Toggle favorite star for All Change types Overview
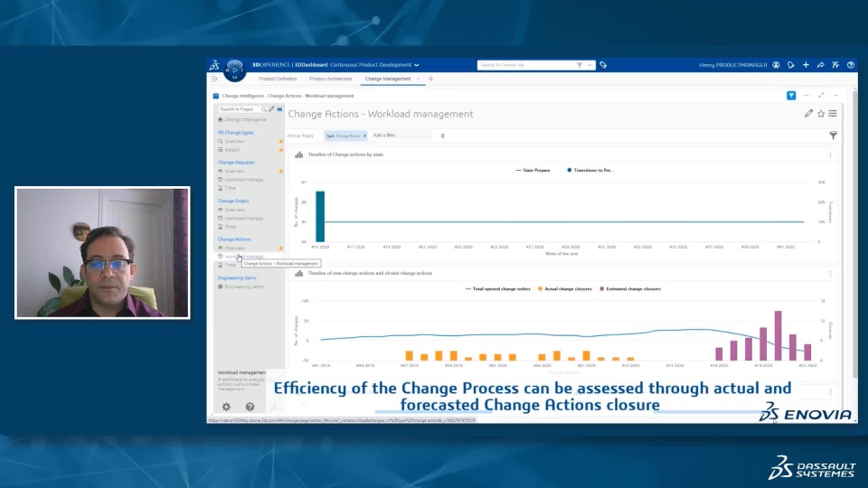Image resolution: width=868 pixels, height=488 pixels. 281,142
